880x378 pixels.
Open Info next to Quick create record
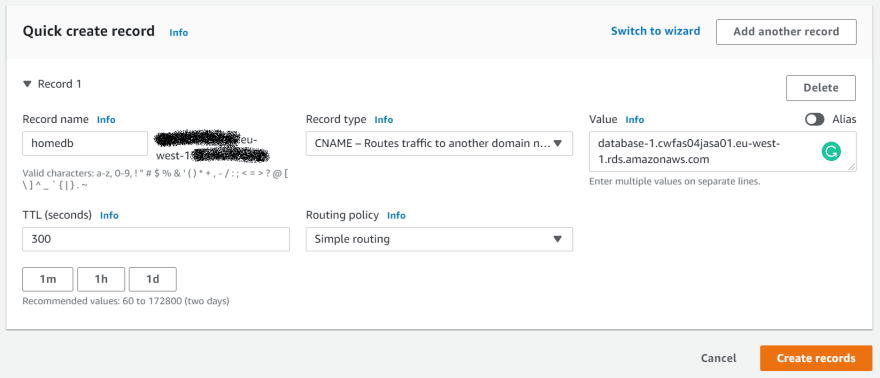click(178, 33)
